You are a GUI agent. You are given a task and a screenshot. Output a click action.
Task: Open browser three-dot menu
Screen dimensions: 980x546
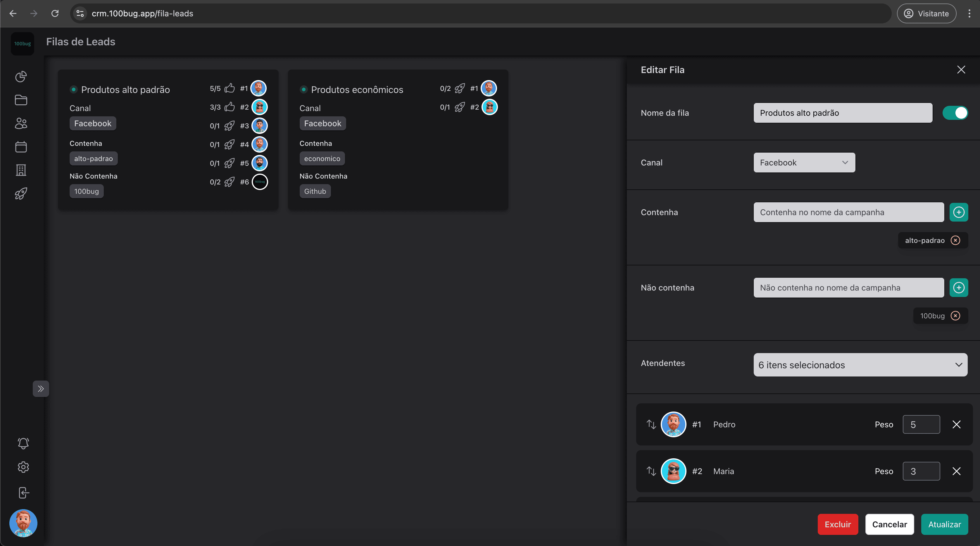point(969,14)
